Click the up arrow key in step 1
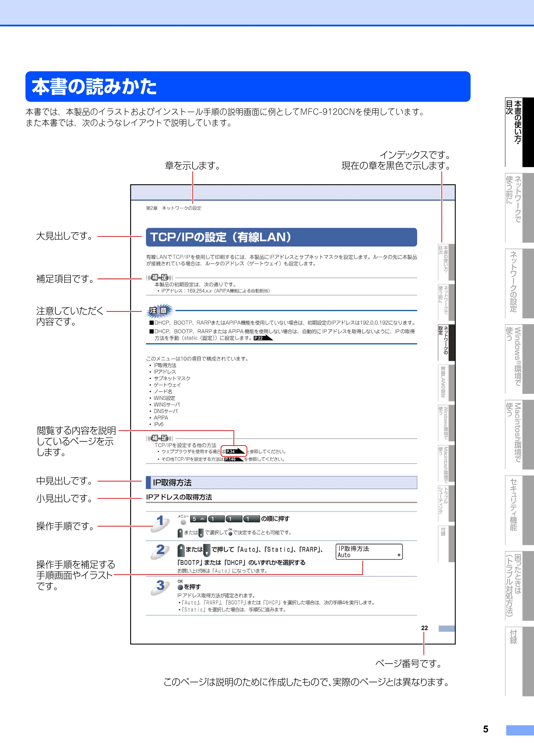The image size is (534, 756). (180, 533)
